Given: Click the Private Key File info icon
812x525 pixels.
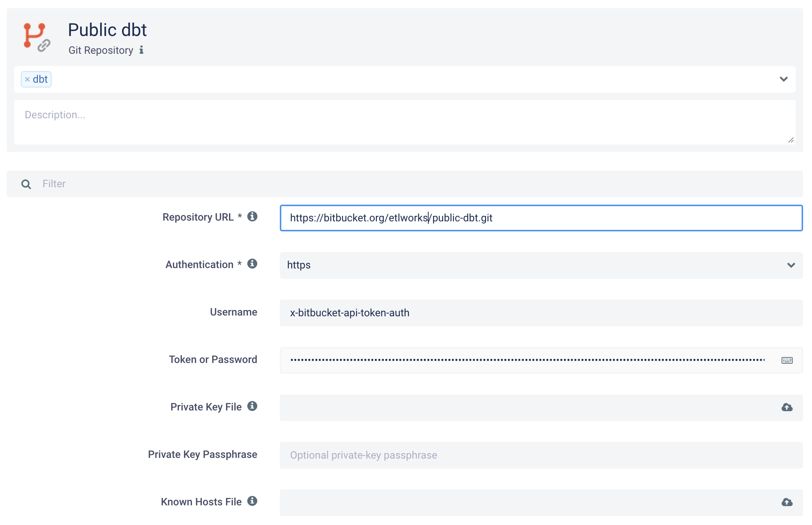Looking at the screenshot, I should point(252,406).
